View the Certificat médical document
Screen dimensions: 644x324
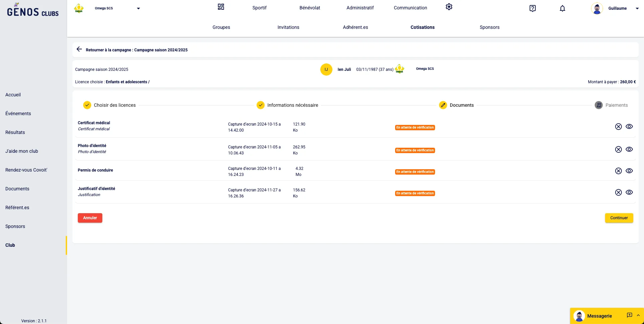point(629,127)
